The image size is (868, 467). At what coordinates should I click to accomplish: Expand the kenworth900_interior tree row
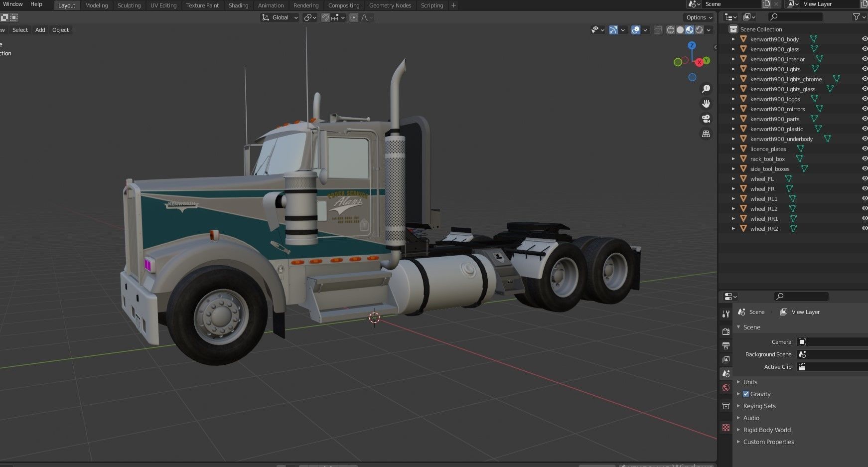pyautogui.click(x=733, y=59)
